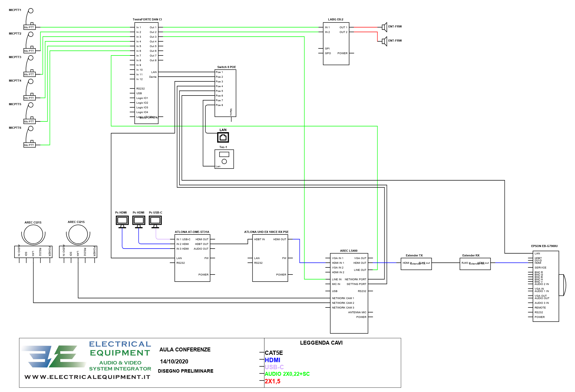Click the NETWORK CAM 1 port label
Screen dimensions: 575x392
[343, 298]
